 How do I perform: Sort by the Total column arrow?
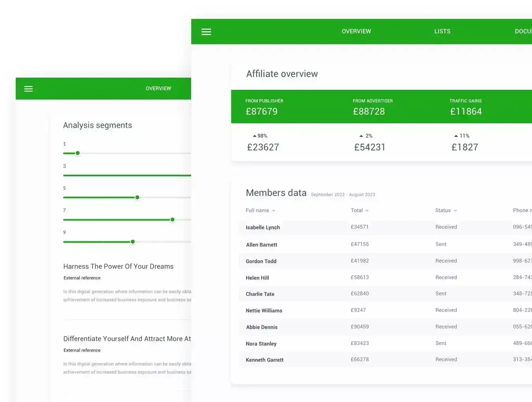coord(367,211)
